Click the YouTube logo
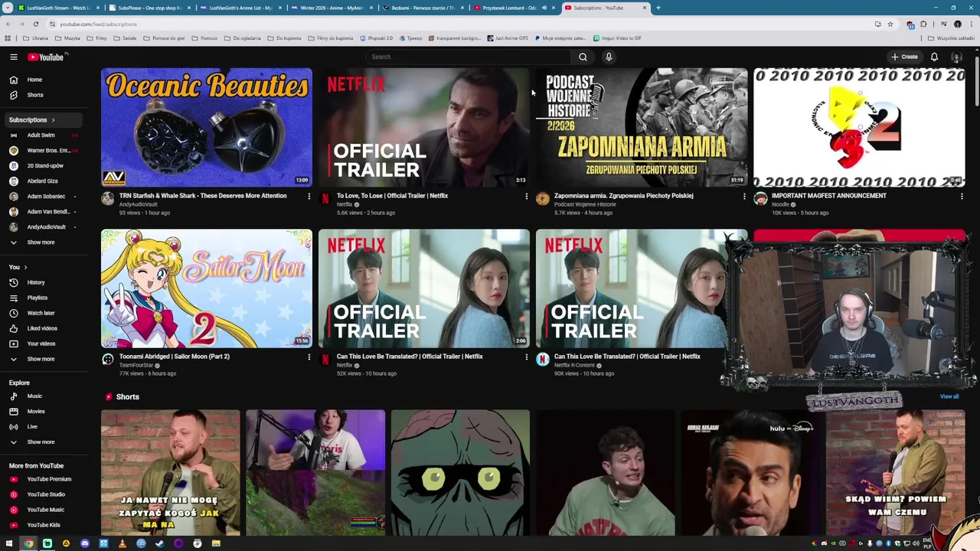980x551 pixels. pos(47,57)
